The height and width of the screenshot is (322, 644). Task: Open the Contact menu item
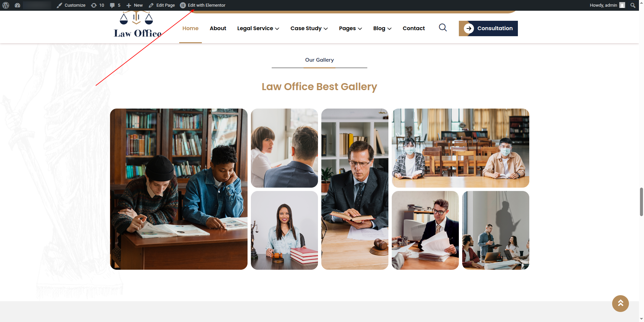(414, 28)
